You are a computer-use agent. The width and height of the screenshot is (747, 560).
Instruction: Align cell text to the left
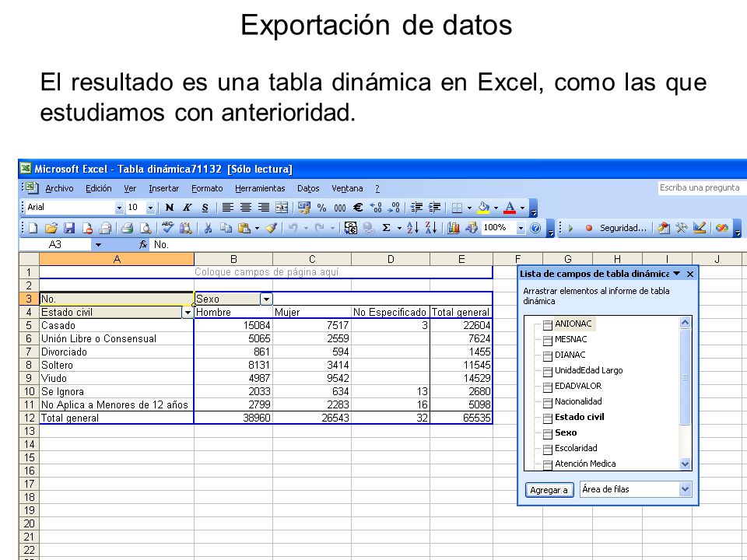[228, 208]
